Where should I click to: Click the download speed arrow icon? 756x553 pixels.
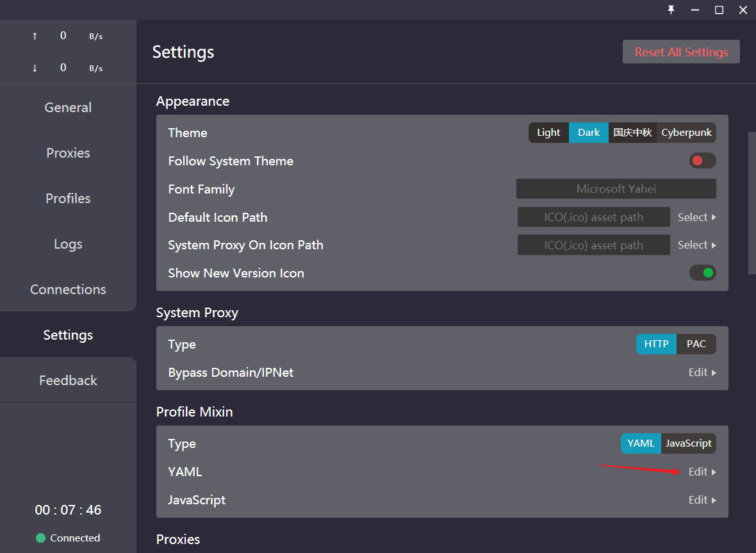[35, 68]
